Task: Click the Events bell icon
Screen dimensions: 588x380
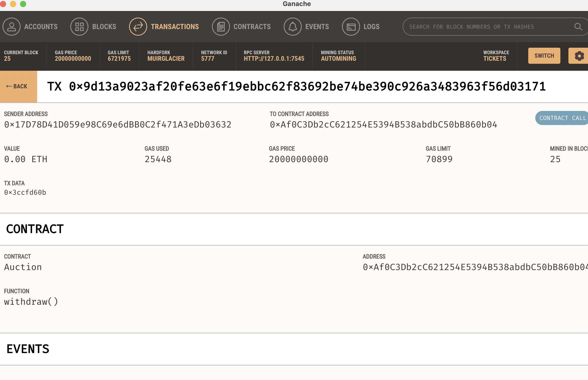Action: click(x=293, y=27)
